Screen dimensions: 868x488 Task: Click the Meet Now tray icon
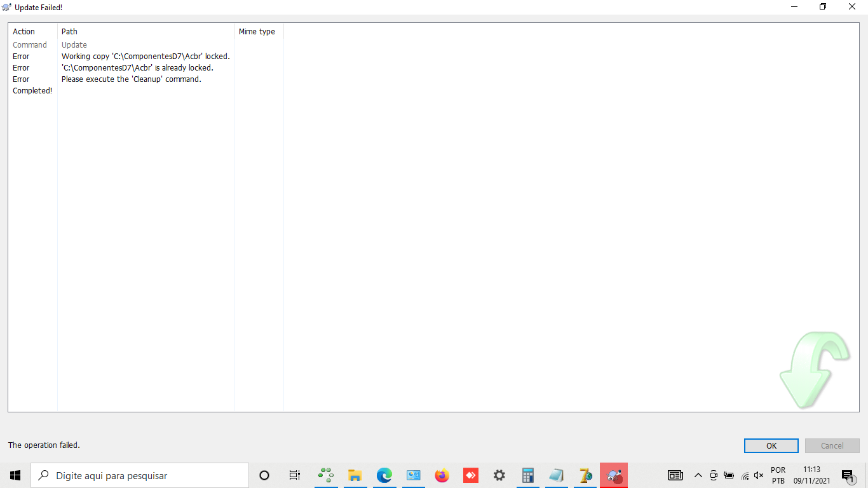[x=714, y=475]
